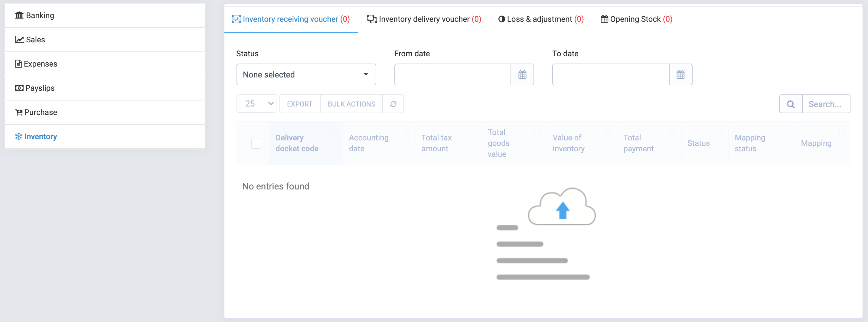Image resolution: width=868 pixels, height=322 pixels.
Task: Click the Inventory snowflake icon
Action: point(18,136)
